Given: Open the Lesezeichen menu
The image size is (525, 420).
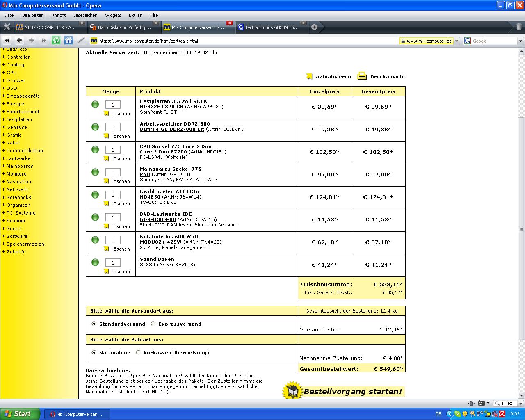Looking at the screenshot, I should tap(85, 15).
